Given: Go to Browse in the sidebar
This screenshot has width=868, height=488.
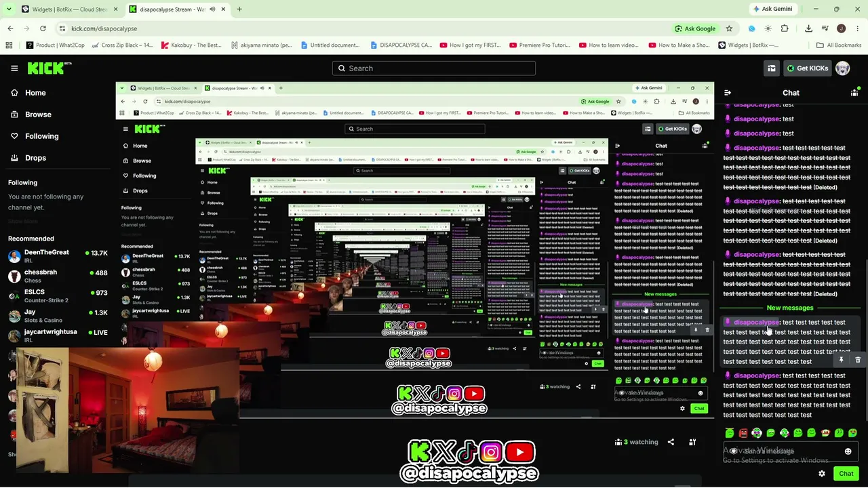Looking at the screenshot, I should (x=31, y=115).
